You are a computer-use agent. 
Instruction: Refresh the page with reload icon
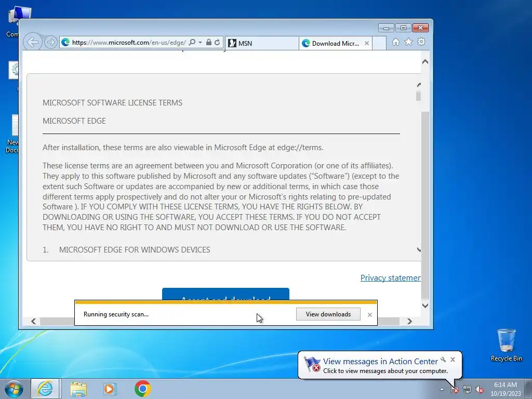point(217,43)
